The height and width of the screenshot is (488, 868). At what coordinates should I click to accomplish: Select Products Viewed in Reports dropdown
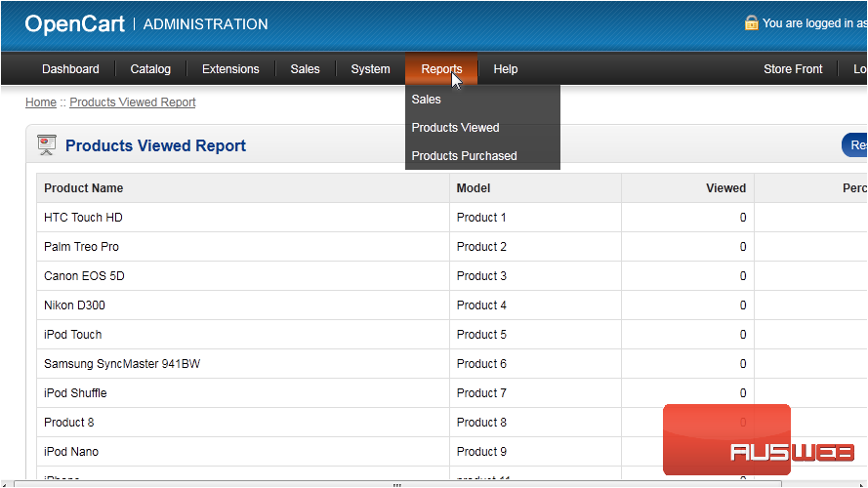[x=455, y=128]
